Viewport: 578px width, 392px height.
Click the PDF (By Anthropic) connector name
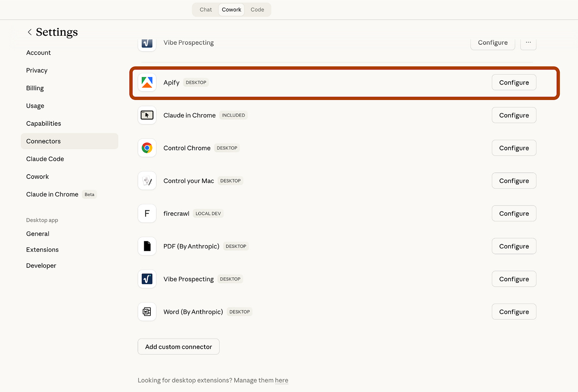tap(191, 246)
